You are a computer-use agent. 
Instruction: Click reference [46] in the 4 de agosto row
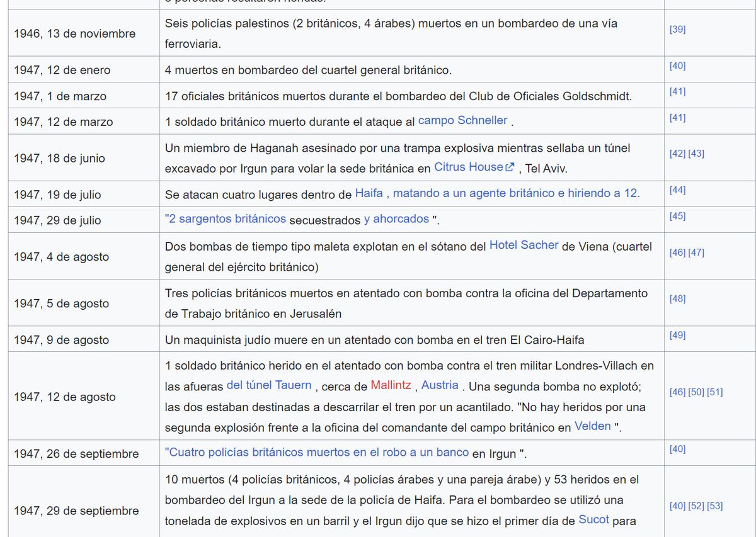(677, 252)
